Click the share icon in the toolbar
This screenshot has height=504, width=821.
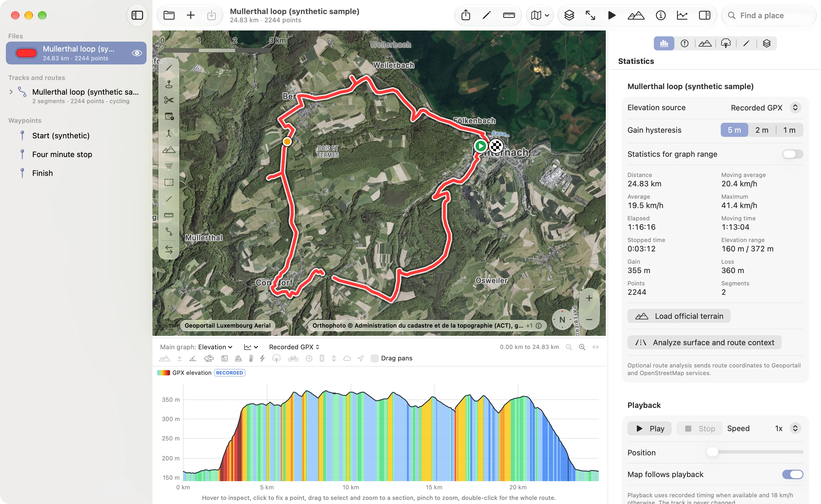pyautogui.click(x=466, y=15)
